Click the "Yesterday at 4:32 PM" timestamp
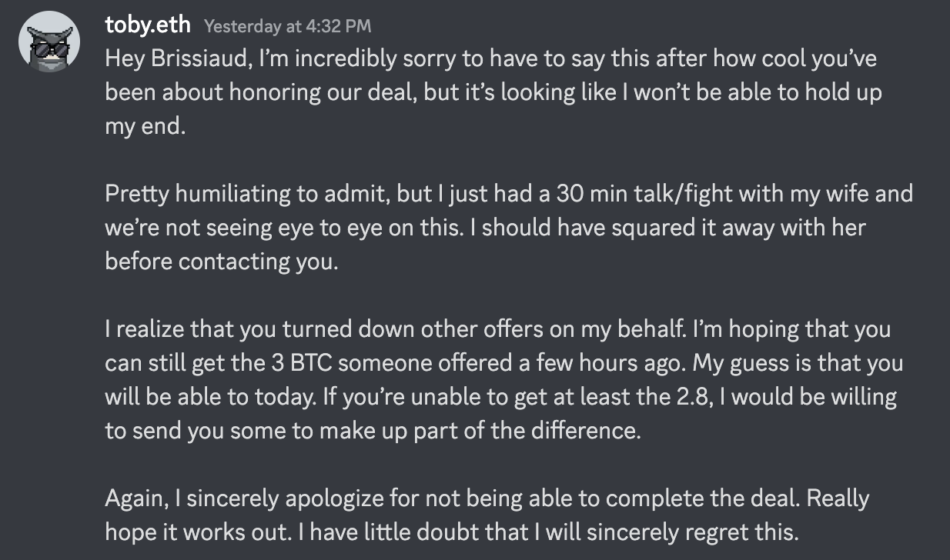 (287, 26)
